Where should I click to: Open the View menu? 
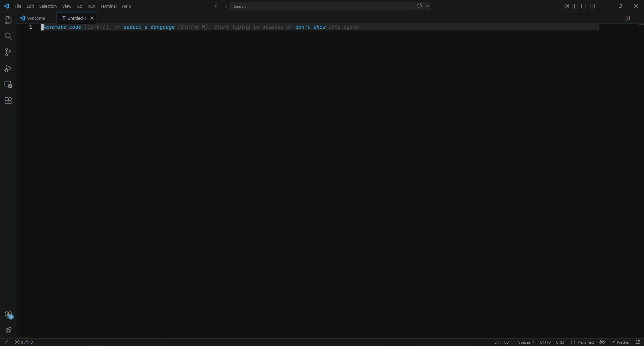click(67, 6)
